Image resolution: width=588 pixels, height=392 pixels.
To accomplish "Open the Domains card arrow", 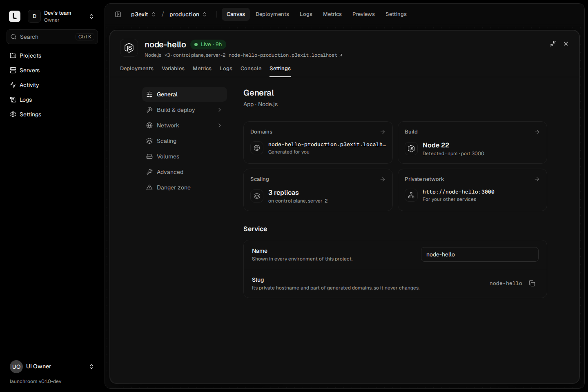I will tap(383, 132).
